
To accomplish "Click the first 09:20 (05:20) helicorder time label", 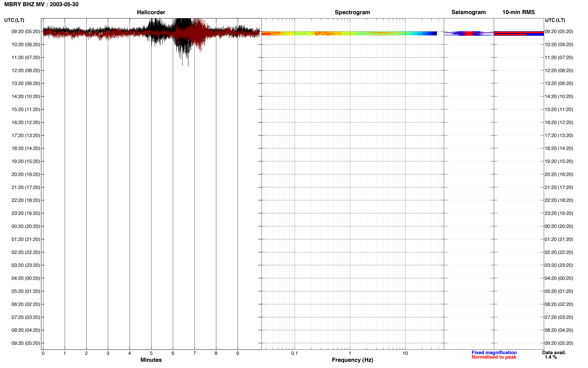I will [x=26, y=31].
